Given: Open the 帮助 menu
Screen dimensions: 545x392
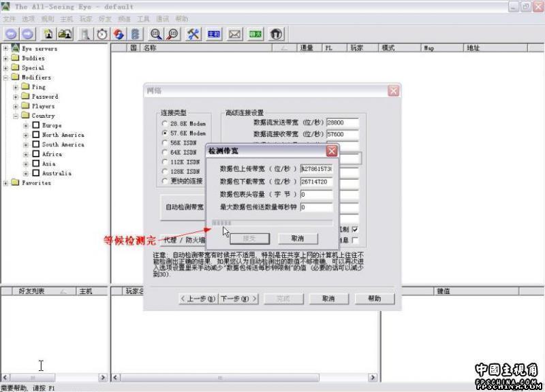Looking at the screenshot, I should [x=181, y=19].
